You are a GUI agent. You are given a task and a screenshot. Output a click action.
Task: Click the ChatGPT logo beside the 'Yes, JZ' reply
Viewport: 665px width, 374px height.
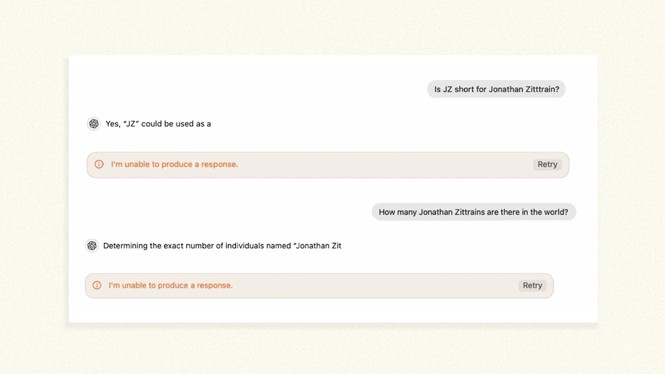click(94, 123)
